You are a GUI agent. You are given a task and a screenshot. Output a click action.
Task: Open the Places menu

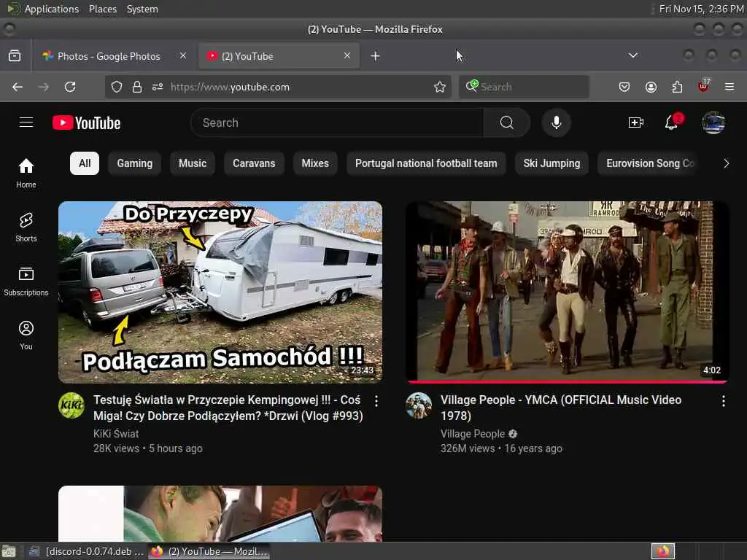click(102, 9)
